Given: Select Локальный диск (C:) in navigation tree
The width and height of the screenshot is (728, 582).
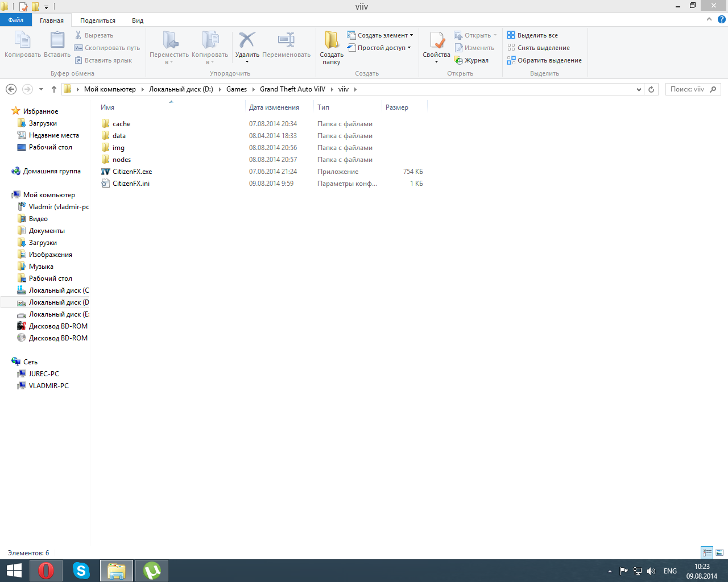Looking at the screenshot, I should click(59, 290).
